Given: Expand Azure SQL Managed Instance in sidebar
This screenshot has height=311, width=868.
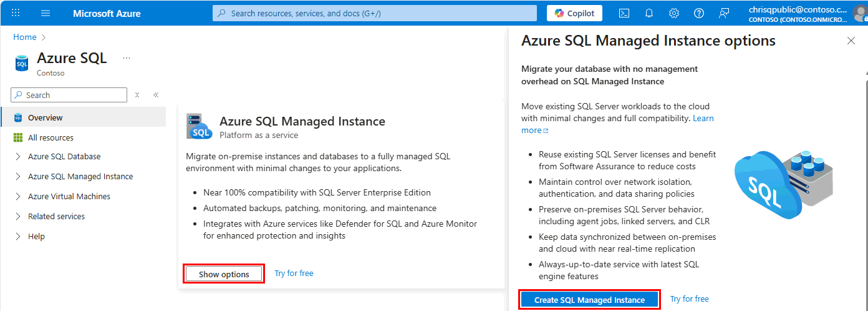Looking at the screenshot, I should pos(17,177).
